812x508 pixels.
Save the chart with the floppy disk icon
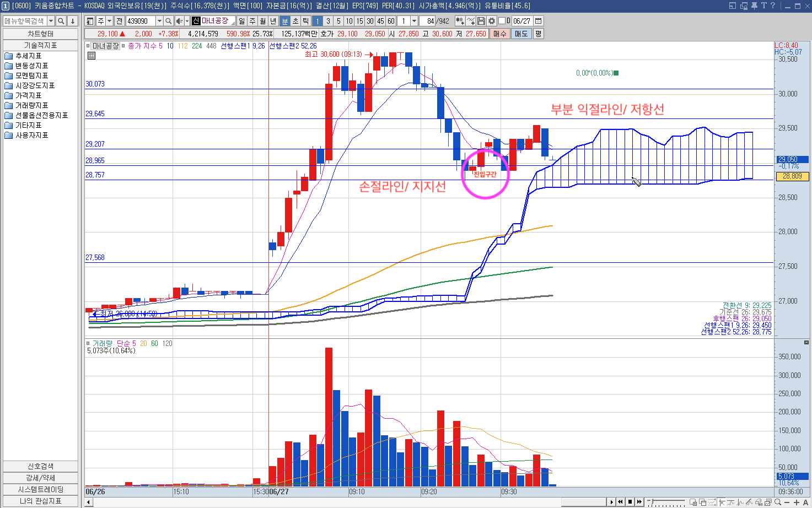pos(481,21)
